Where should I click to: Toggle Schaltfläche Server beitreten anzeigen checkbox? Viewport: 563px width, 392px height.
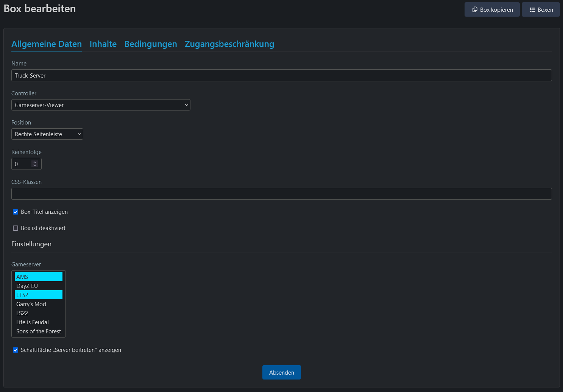(16, 350)
